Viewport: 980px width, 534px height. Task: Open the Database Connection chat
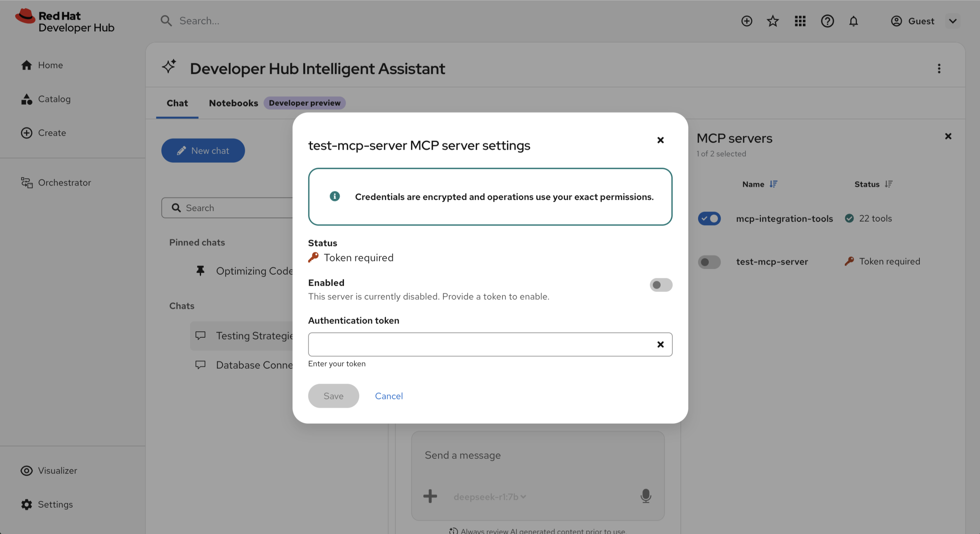(254, 365)
